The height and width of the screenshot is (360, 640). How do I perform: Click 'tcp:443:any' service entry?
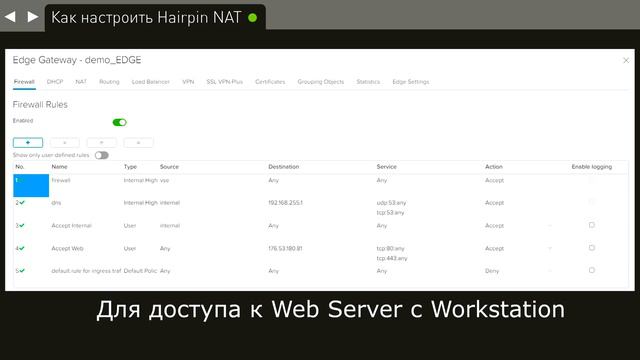[392, 258]
